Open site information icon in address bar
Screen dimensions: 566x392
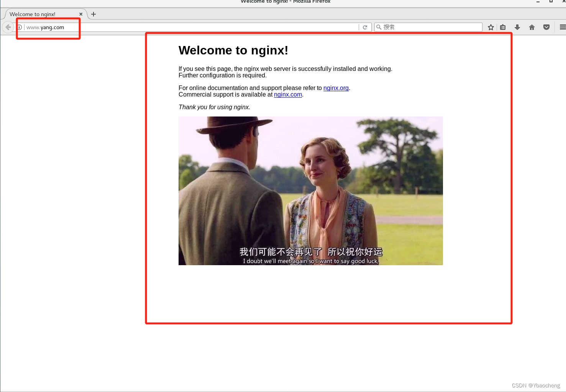[x=19, y=27]
